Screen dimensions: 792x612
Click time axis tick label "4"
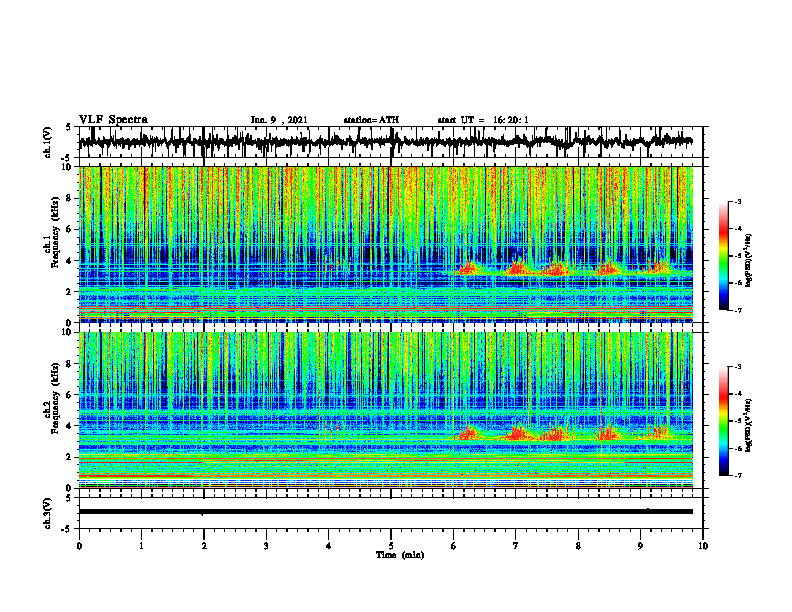(329, 546)
